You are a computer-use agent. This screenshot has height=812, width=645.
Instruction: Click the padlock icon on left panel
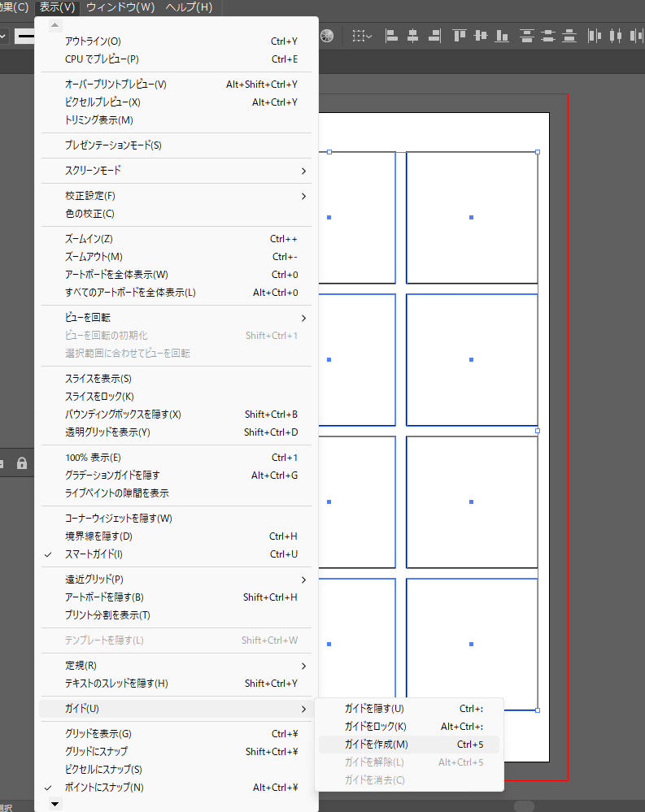point(22,463)
